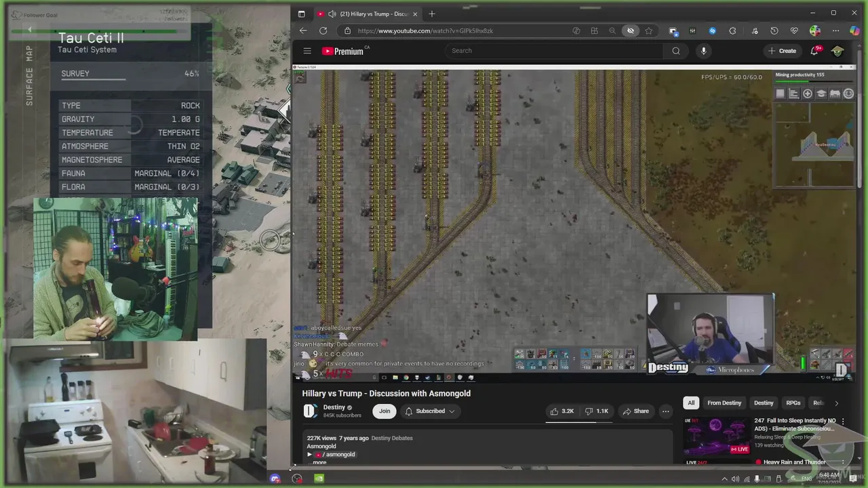Open browser history clock icon
The image size is (868, 488).
pos(774,30)
